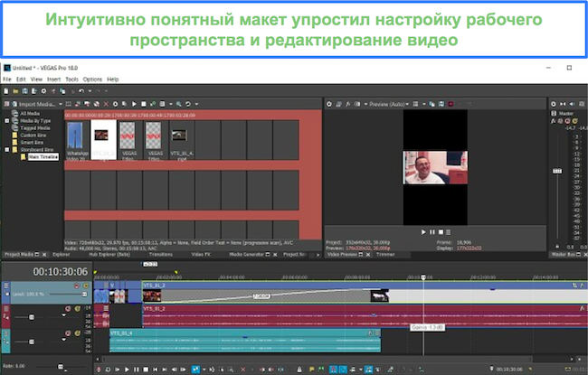Switch to the Video FX tab
Viewport: 588px width, 375px height.
tap(201, 255)
